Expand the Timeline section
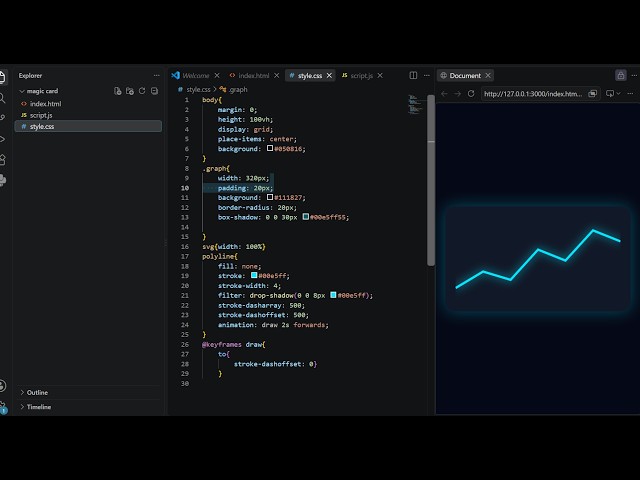Viewport: 640px width, 480px height. (39, 407)
